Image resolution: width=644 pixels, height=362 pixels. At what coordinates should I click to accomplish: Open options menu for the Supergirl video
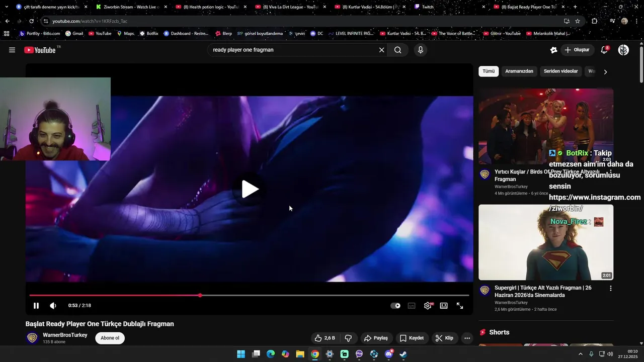[x=611, y=289]
